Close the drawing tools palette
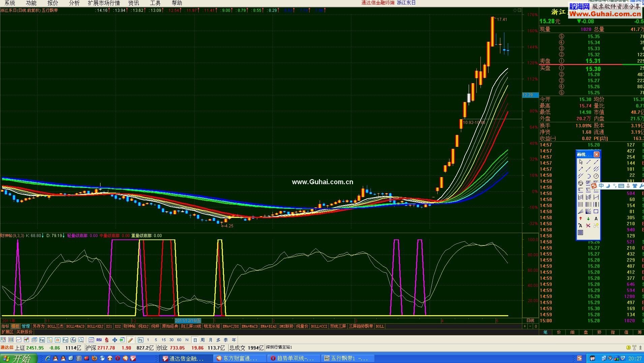 596,155
